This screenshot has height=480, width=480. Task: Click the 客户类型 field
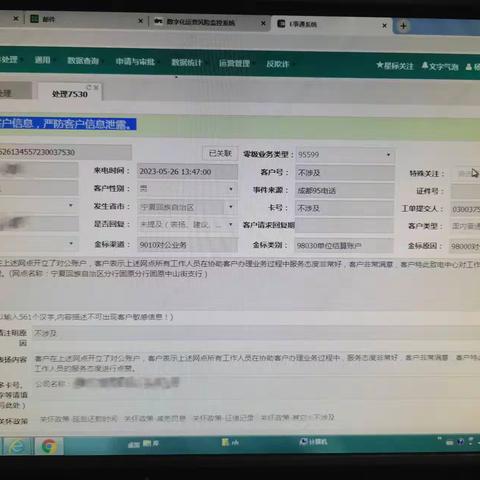[466, 226]
